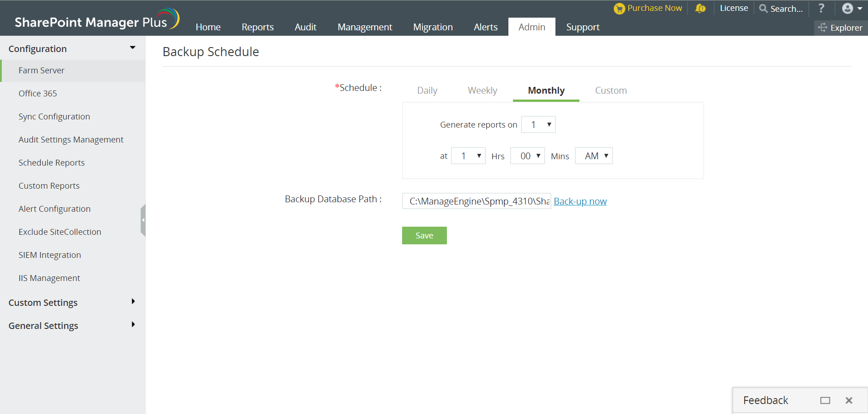Switch to the Daily schedule tab

tap(427, 90)
